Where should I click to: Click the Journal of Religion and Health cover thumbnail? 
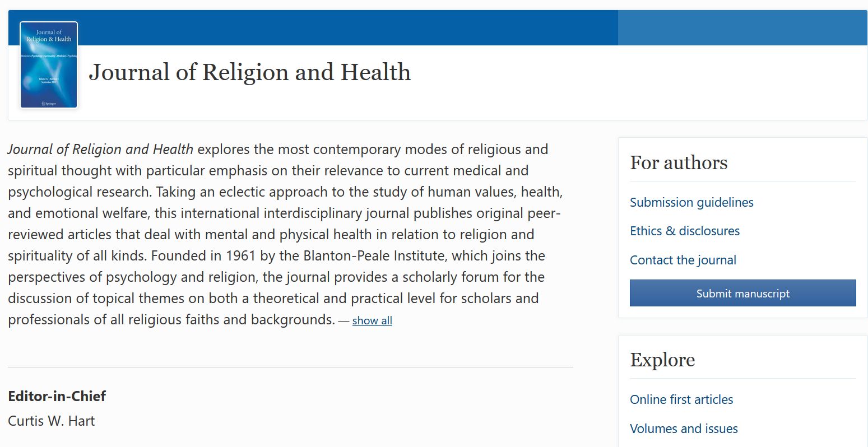[49, 65]
